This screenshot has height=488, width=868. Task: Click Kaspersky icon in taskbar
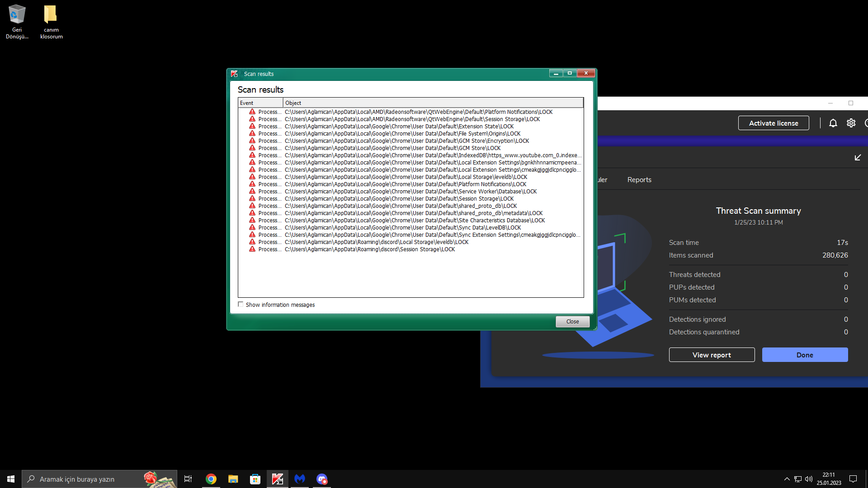click(x=277, y=479)
